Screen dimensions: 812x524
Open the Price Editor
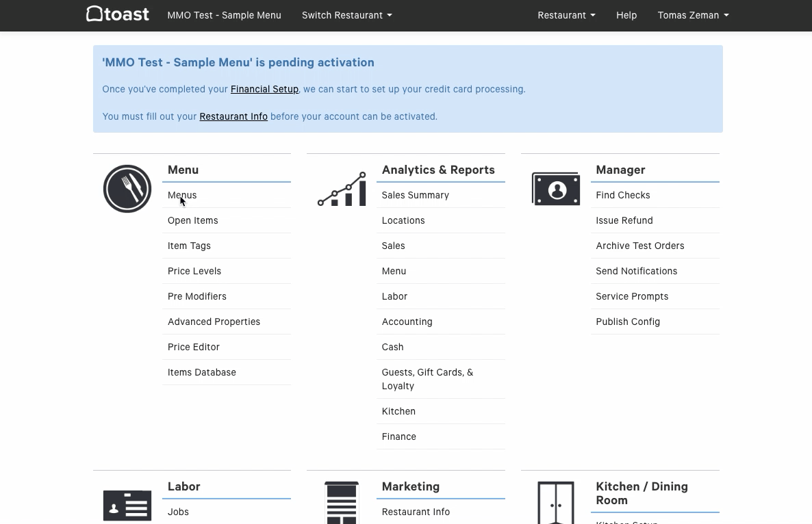pyautogui.click(x=194, y=347)
